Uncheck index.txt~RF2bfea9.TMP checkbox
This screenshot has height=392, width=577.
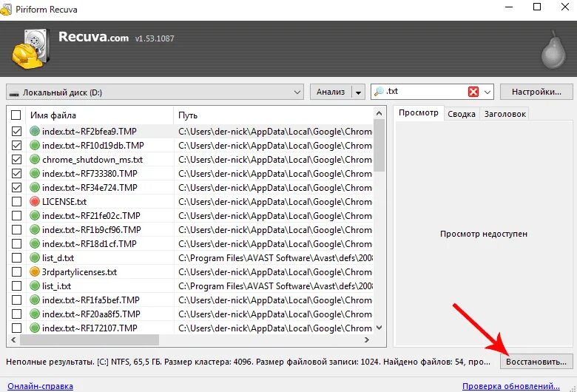(x=16, y=132)
